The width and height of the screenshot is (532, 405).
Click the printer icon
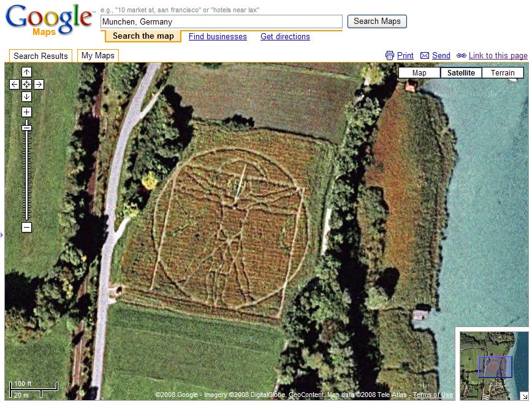390,55
